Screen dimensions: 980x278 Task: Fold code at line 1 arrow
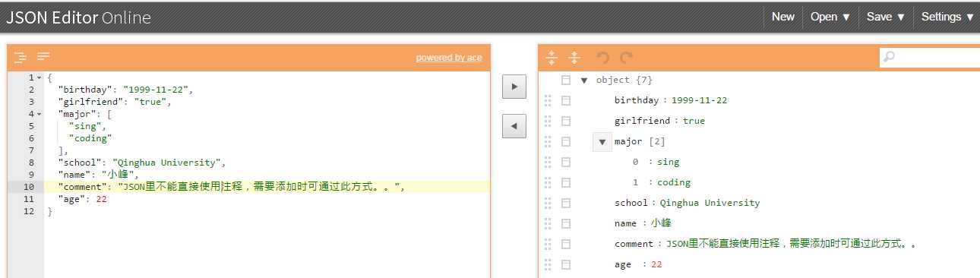[40, 77]
